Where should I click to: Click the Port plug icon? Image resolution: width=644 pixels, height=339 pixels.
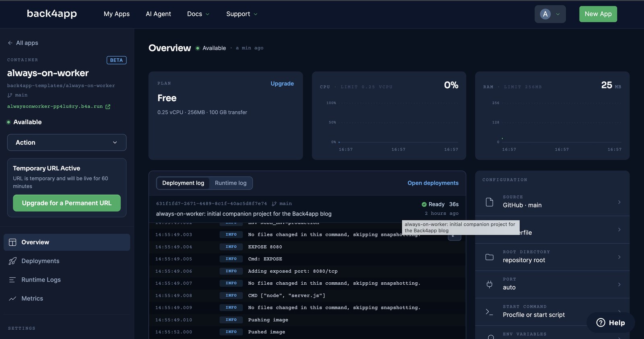[489, 284]
